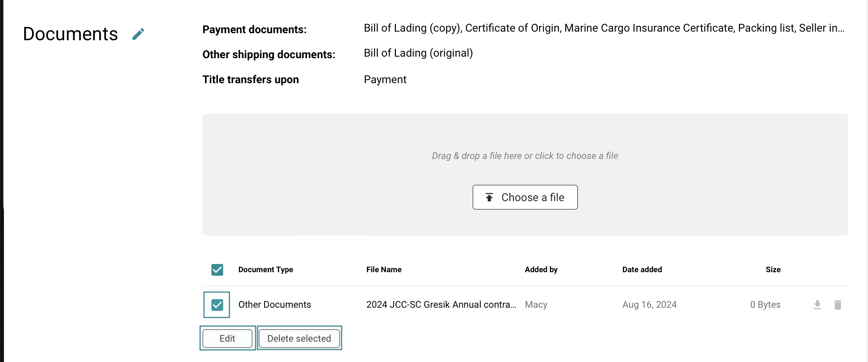Click the pencil icon beside Documents heading

pos(138,34)
